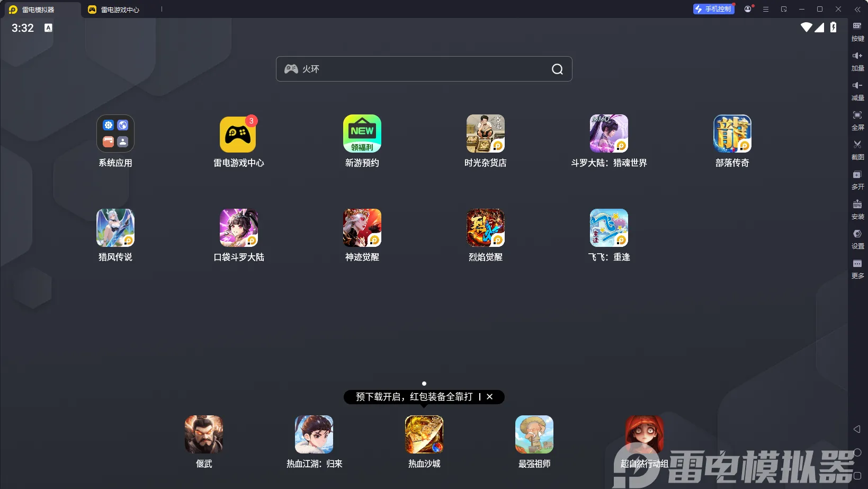Open emulator 设置 in the sidebar
Image resolution: width=868 pixels, height=489 pixels.
pos(857,239)
